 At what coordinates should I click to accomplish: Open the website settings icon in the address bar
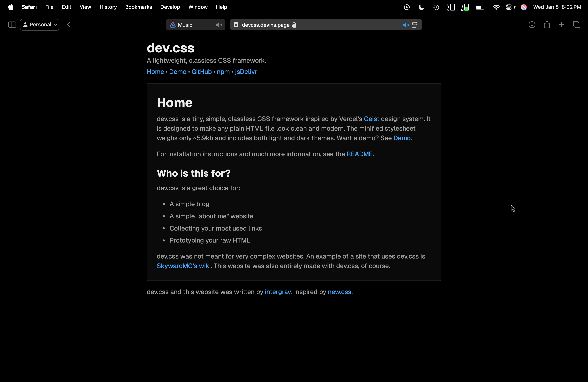pyautogui.click(x=415, y=25)
